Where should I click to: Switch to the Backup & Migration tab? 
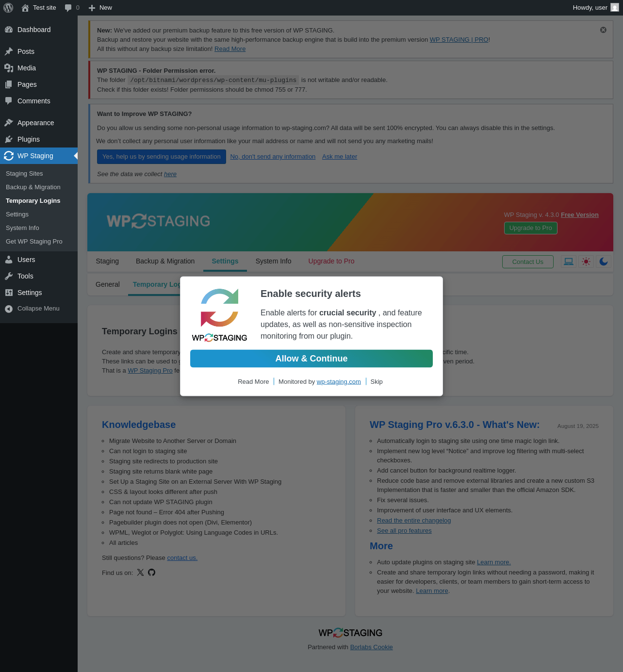165,261
